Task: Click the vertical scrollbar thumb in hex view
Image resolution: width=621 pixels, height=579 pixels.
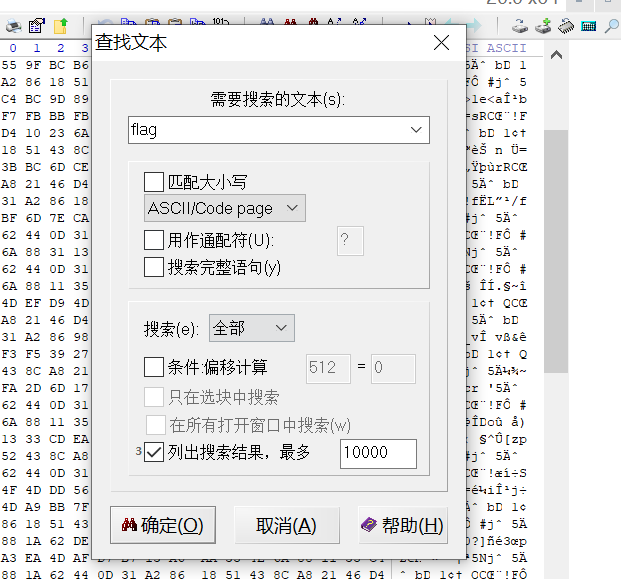Action: click(x=556, y=251)
